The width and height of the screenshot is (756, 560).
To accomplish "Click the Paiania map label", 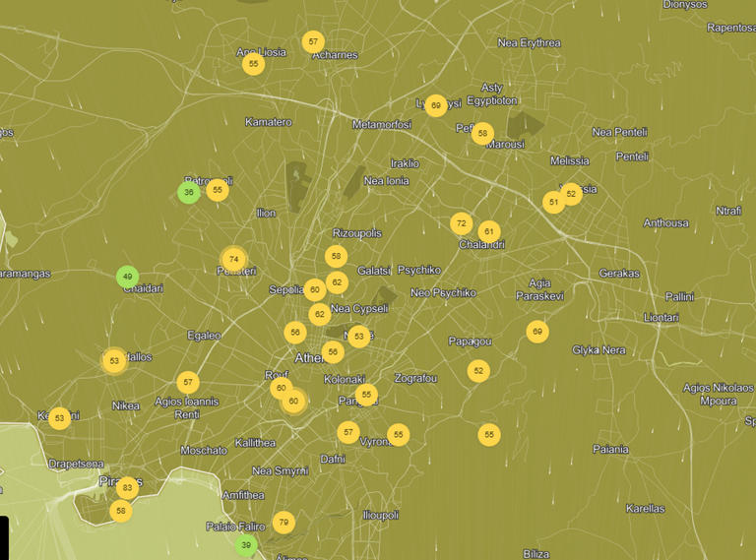I will [611, 449].
